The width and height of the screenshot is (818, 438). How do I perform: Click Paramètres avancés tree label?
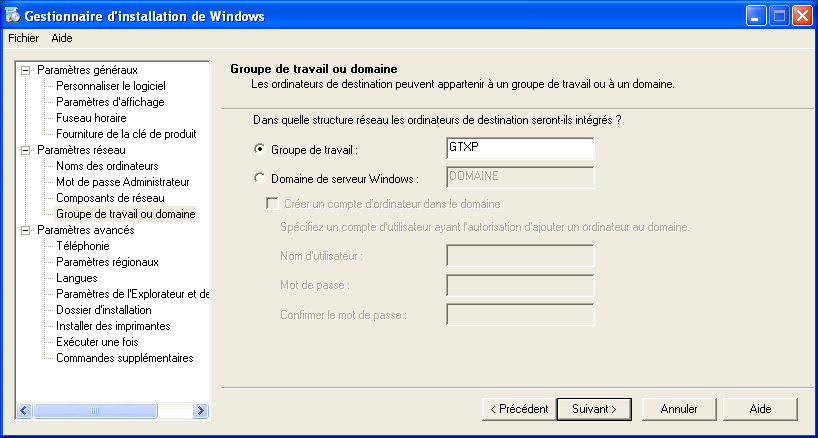click(x=86, y=230)
